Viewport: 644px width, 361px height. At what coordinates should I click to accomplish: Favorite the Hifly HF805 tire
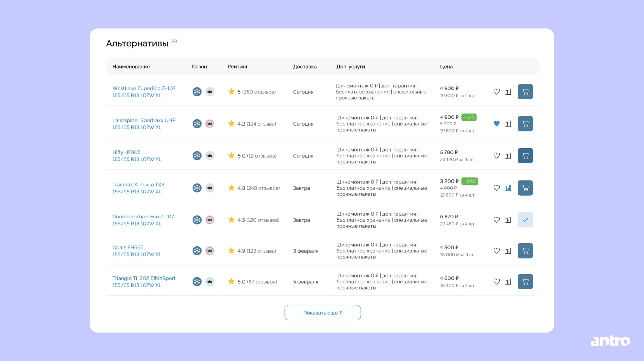coord(497,156)
